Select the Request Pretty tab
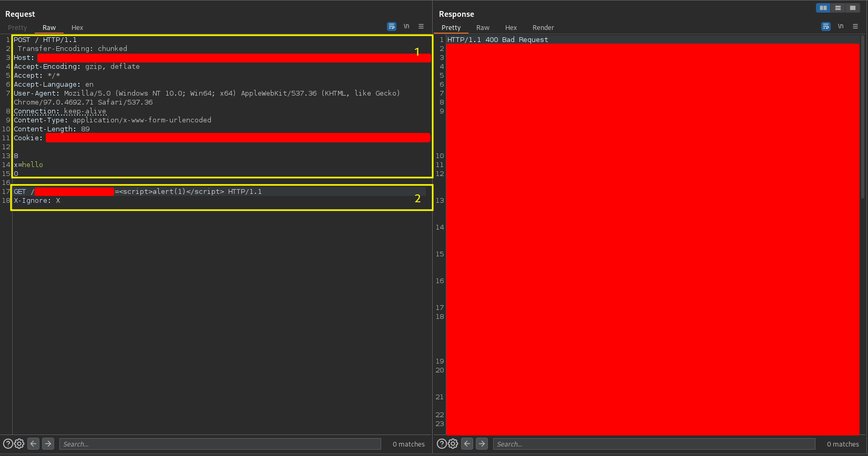The width and height of the screenshot is (868, 456). [17, 28]
